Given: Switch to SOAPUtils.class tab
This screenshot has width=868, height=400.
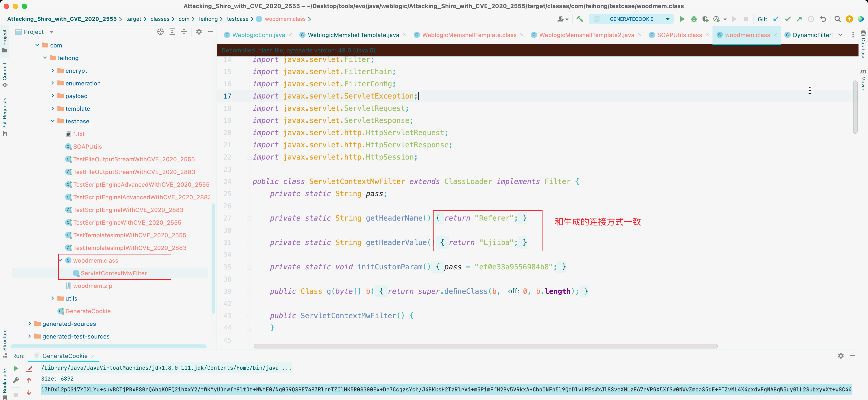Looking at the screenshot, I should pyautogui.click(x=679, y=35).
